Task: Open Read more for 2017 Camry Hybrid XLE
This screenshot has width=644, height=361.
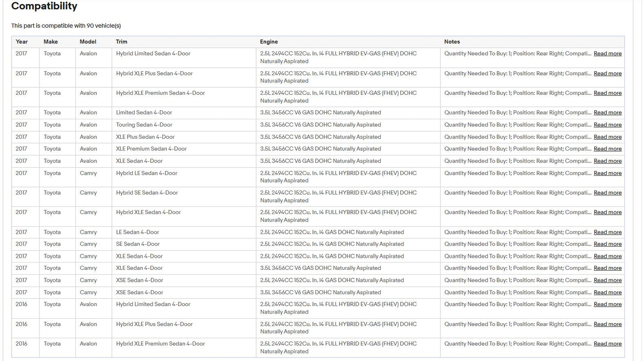Action: pyautogui.click(x=607, y=212)
